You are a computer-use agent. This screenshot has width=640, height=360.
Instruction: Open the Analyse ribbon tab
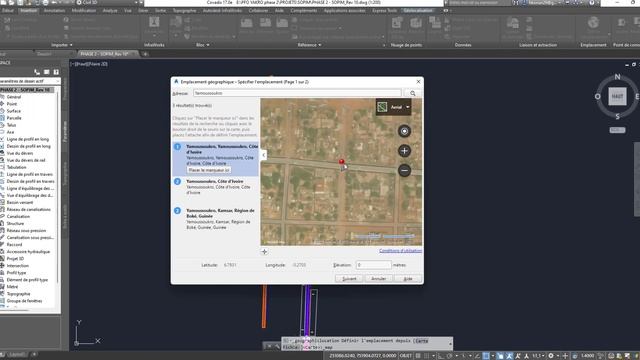[110, 11]
